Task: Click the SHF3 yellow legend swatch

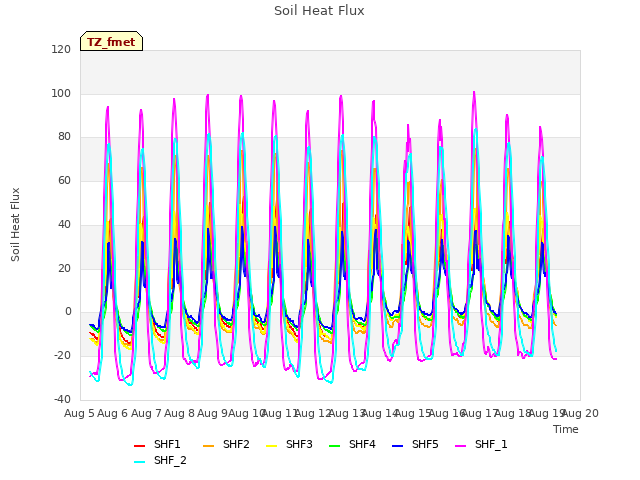Action: coord(271,446)
